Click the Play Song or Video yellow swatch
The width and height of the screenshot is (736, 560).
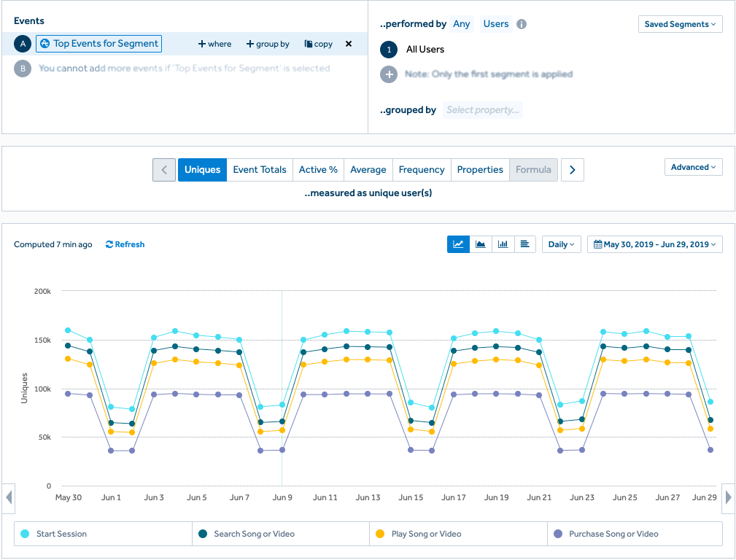click(x=380, y=534)
